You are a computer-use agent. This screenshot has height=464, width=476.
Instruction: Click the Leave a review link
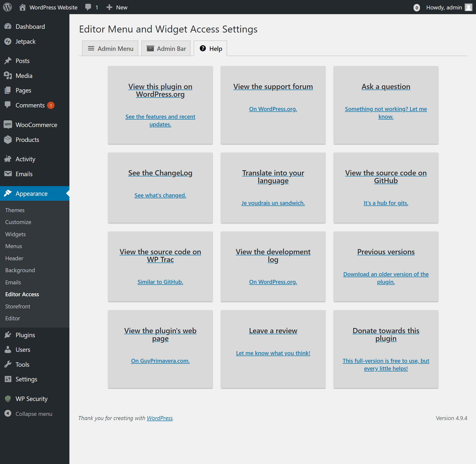point(273,331)
